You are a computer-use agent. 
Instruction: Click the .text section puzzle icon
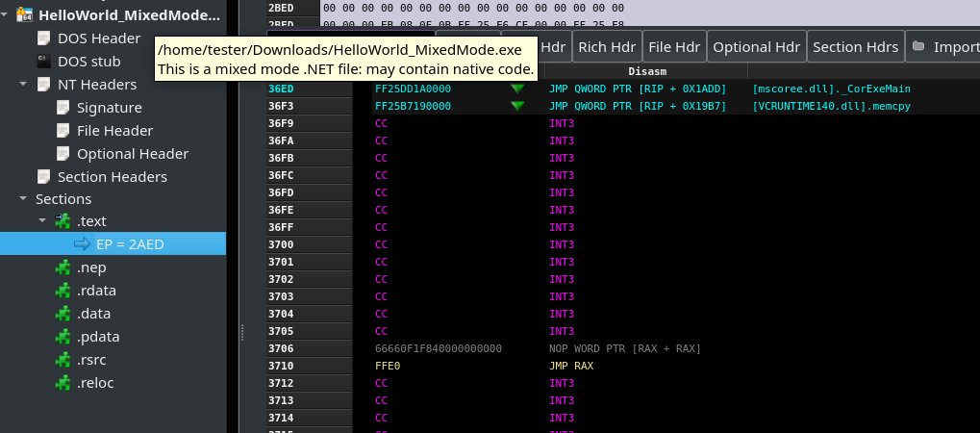[63, 221]
